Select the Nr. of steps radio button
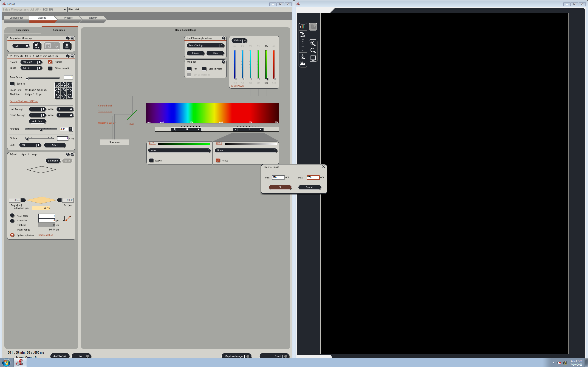The height and width of the screenshot is (367, 588). click(12, 216)
